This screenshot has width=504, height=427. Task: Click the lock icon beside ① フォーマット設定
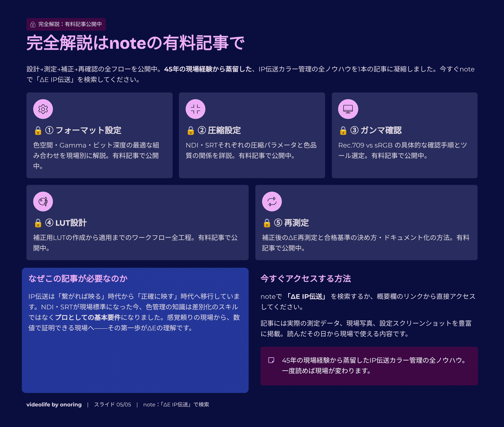(37, 131)
